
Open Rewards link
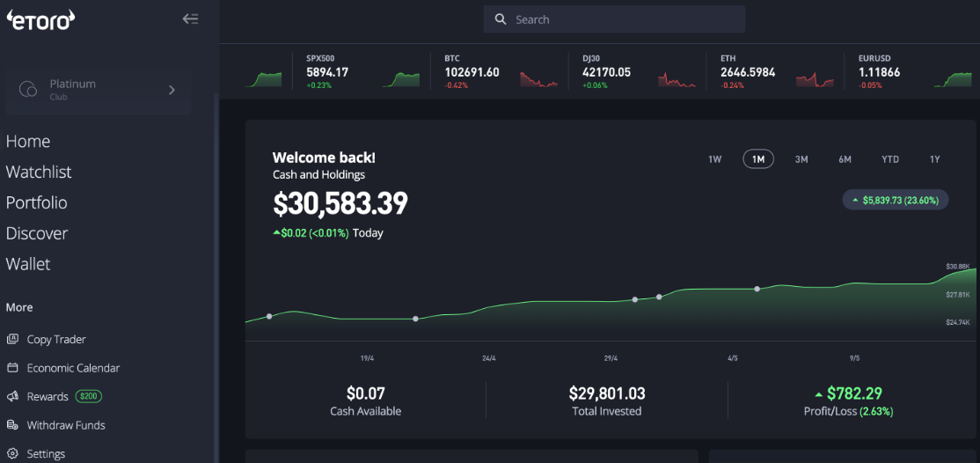coord(48,397)
